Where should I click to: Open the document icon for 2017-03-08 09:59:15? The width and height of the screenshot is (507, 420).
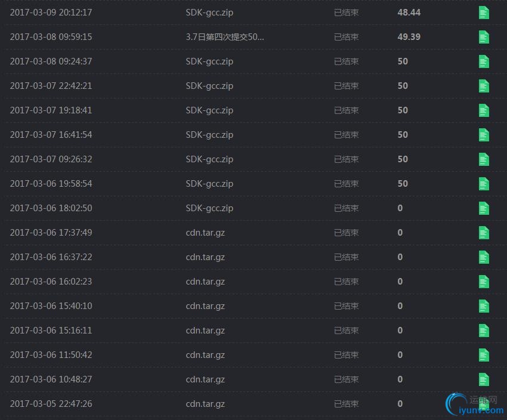click(484, 37)
